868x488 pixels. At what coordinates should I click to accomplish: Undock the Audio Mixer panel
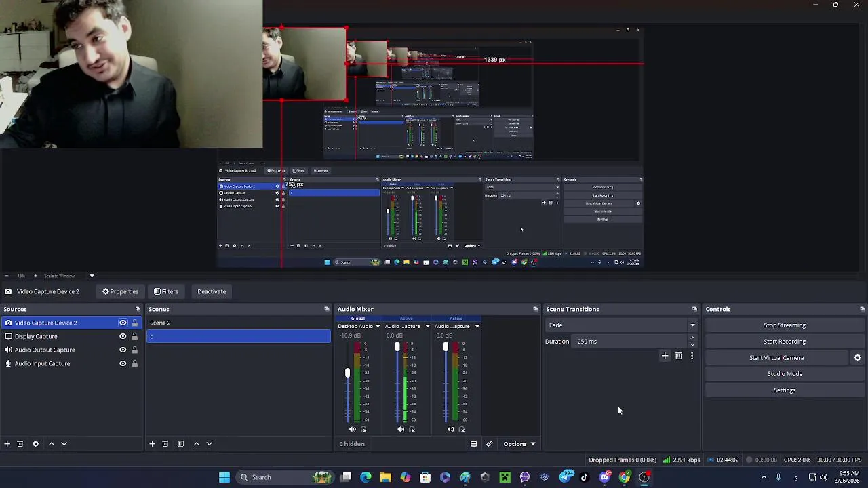coord(535,309)
